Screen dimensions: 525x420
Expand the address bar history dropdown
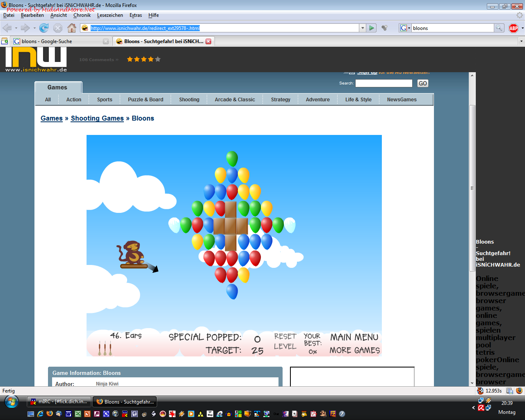pos(363,28)
